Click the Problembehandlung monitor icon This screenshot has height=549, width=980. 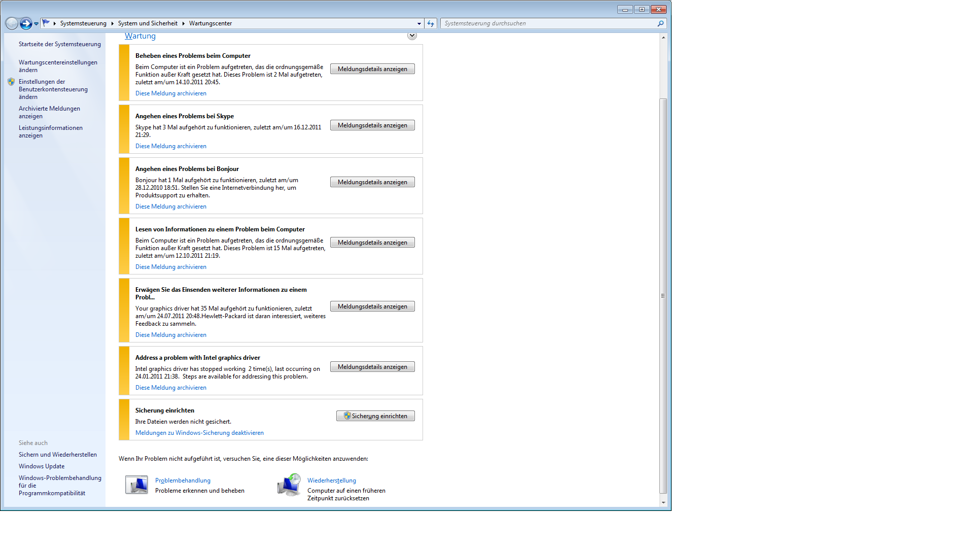pos(136,485)
